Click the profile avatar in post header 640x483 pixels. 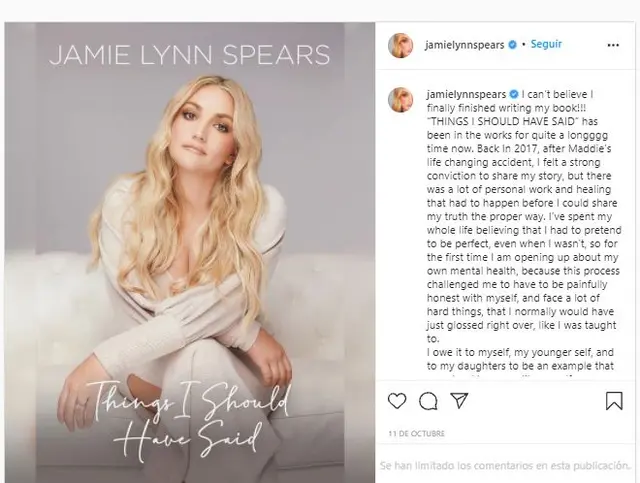pyautogui.click(x=400, y=45)
